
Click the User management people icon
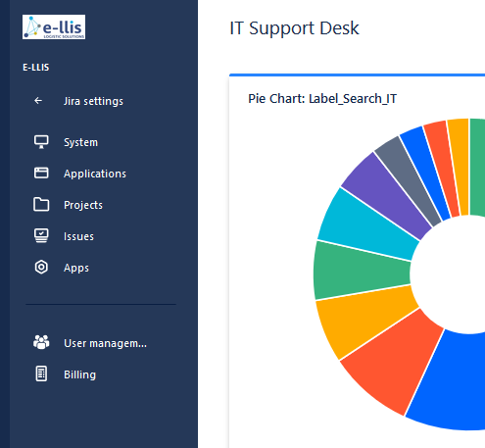[41, 342]
